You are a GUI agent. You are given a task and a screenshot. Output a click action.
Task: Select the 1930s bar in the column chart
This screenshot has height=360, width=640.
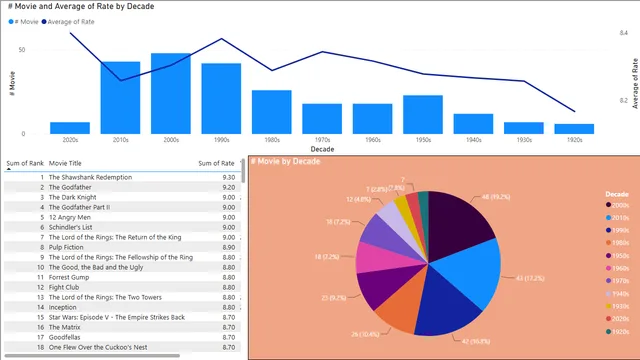coord(524,128)
